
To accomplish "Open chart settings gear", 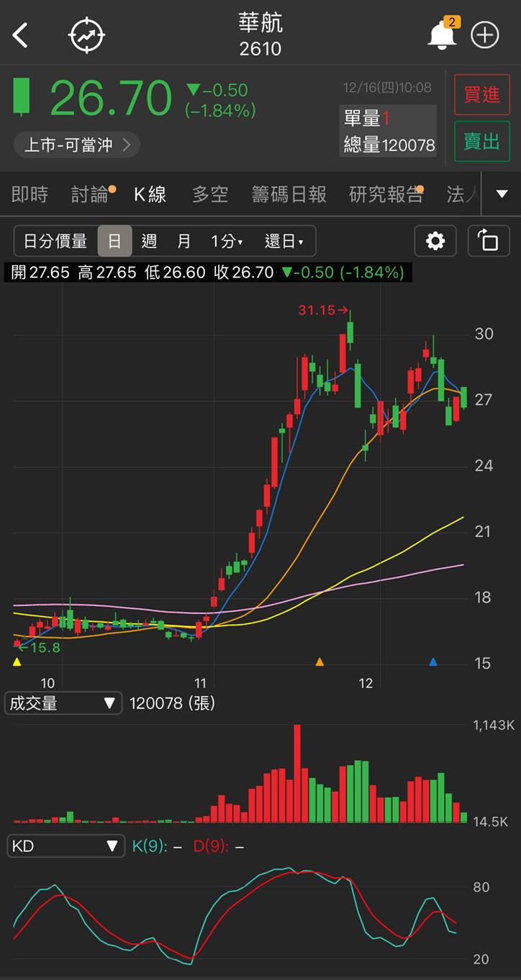I will (435, 241).
